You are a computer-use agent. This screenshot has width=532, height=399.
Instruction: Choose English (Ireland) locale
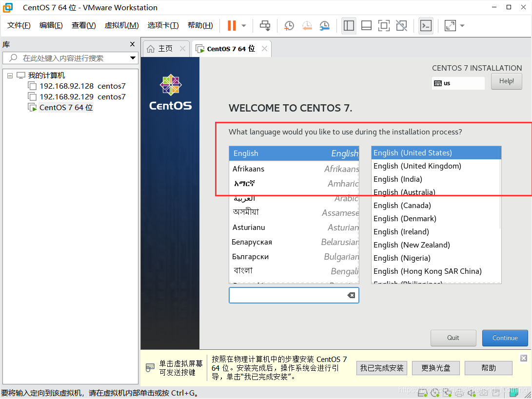(x=435, y=232)
